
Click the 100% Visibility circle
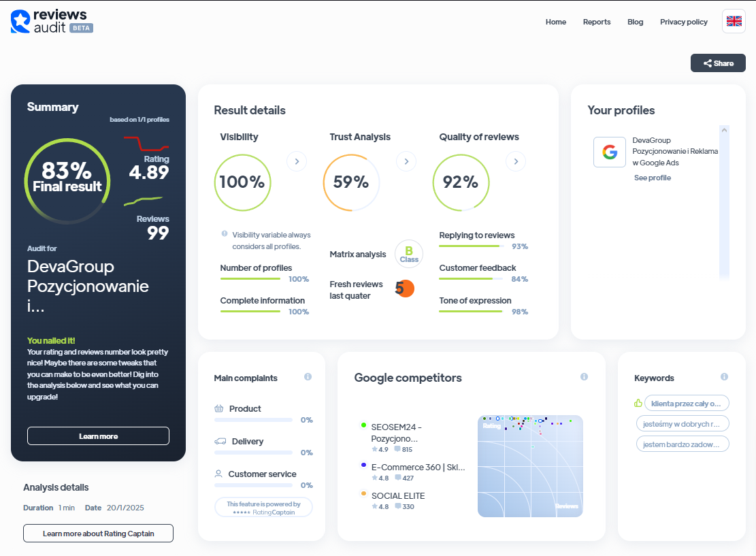[242, 182]
